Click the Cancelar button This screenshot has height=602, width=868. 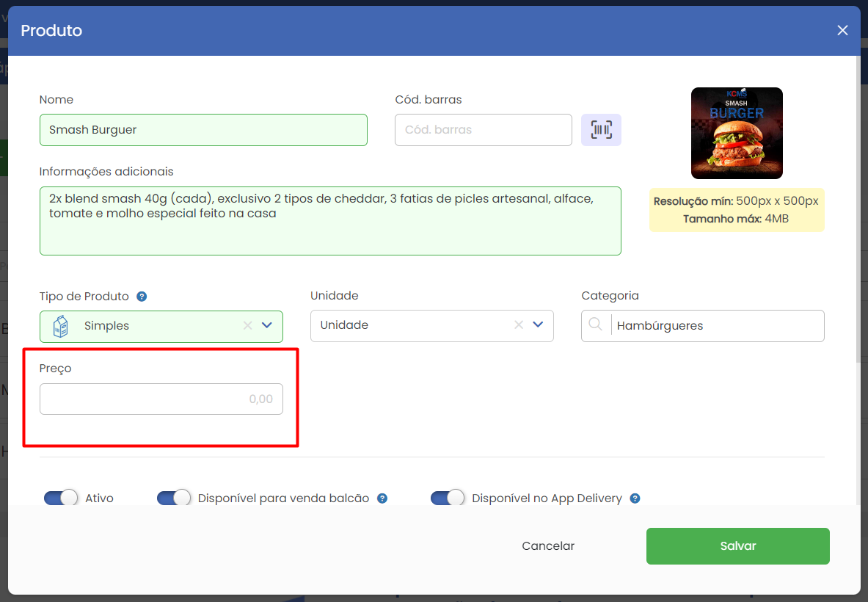click(548, 546)
